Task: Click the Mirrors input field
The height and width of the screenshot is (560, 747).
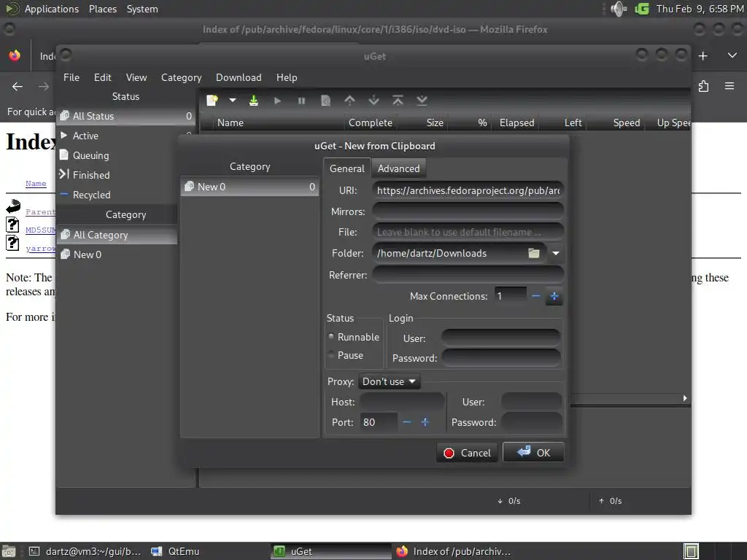Action: pyautogui.click(x=468, y=211)
